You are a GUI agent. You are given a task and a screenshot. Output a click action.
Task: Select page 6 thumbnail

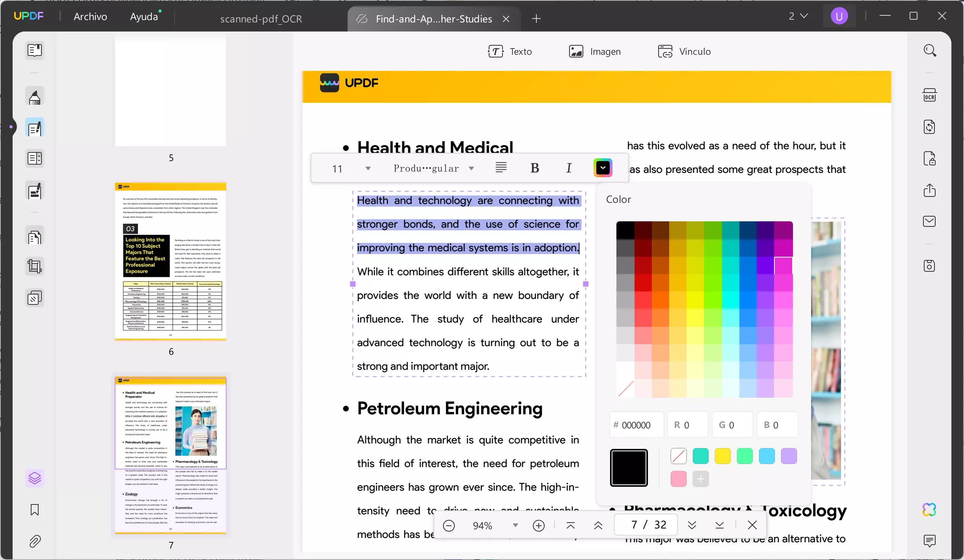(x=171, y=261)
